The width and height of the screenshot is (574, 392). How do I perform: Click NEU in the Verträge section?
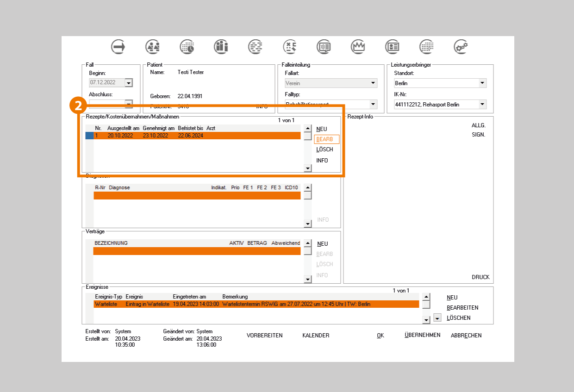[x=322, y=244]
